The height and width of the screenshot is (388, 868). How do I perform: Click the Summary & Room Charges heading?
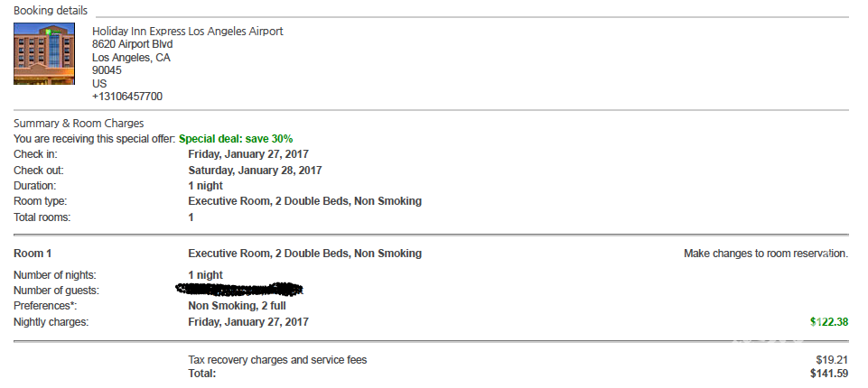coord(79,124)
